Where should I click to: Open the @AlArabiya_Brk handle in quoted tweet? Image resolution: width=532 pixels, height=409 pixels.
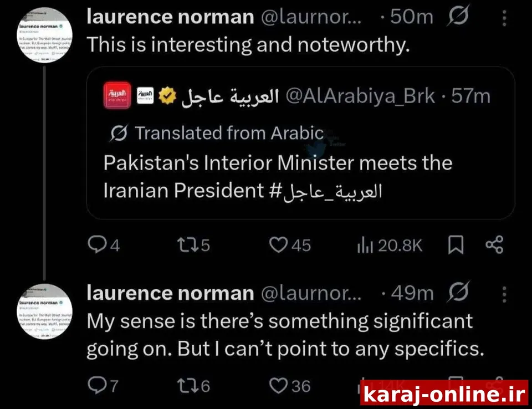(360, 96)
